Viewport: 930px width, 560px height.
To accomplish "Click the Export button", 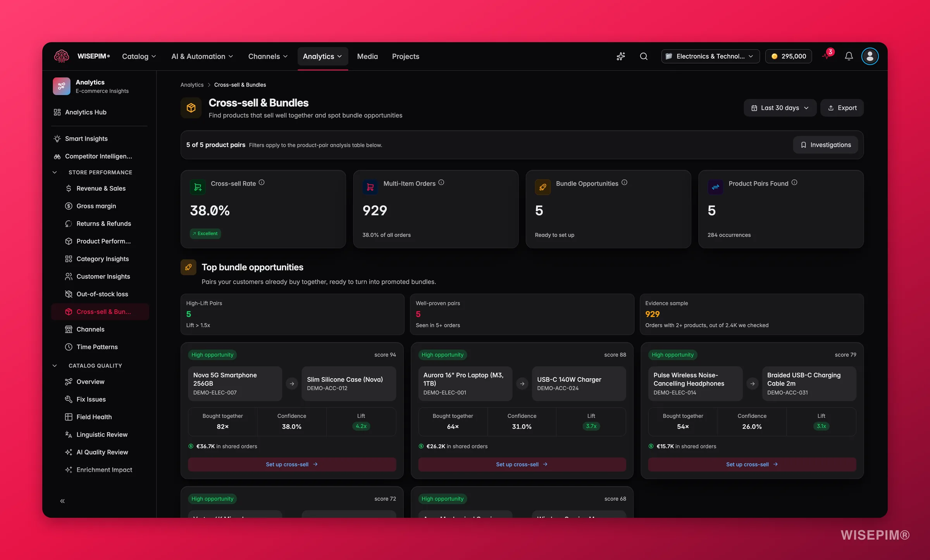I will 842,108.
